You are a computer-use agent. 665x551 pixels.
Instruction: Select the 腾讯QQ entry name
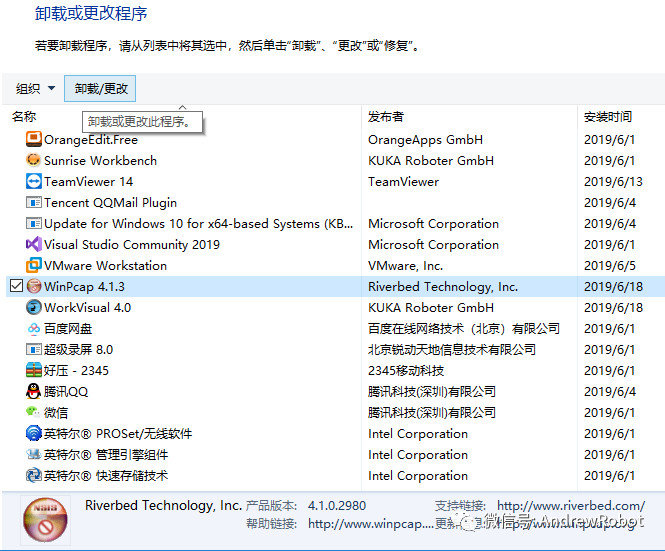(66, 392)
